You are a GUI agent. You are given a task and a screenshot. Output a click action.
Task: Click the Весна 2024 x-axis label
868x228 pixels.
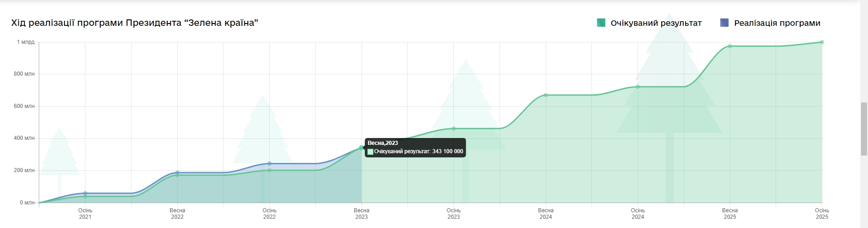546,214
